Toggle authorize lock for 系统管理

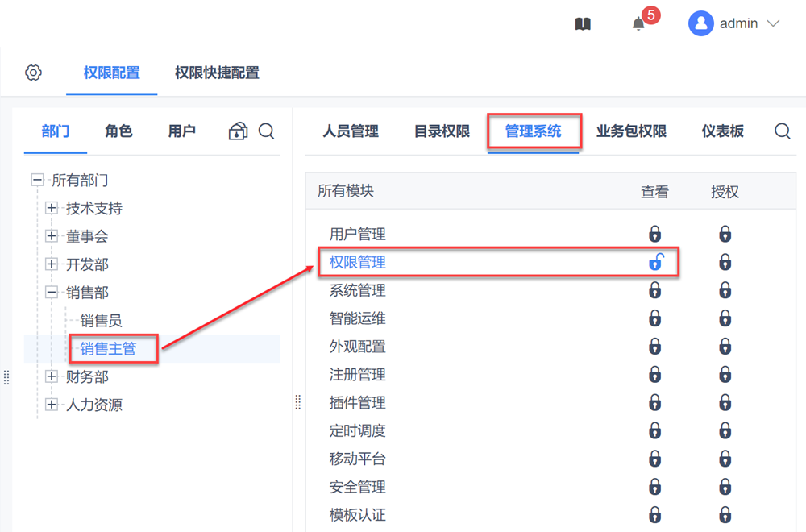[725, 290]
